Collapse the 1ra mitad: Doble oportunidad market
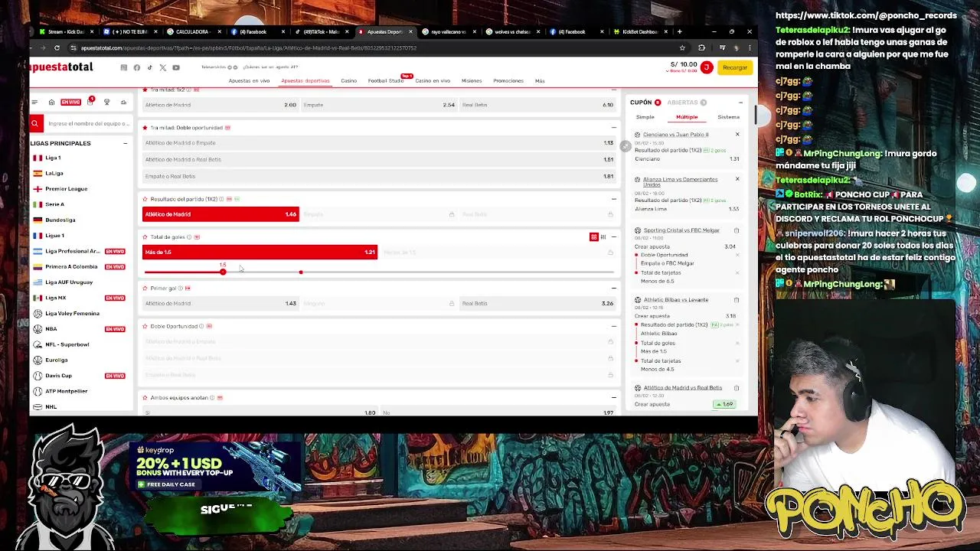 [613, 128]
